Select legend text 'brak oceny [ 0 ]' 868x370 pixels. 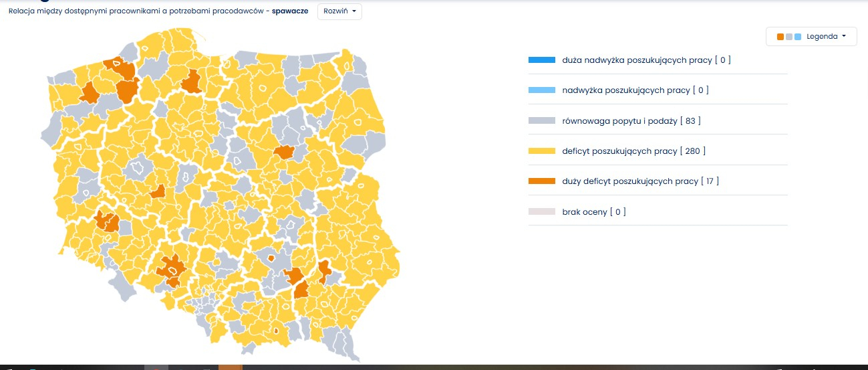click(x=594, y=212)
